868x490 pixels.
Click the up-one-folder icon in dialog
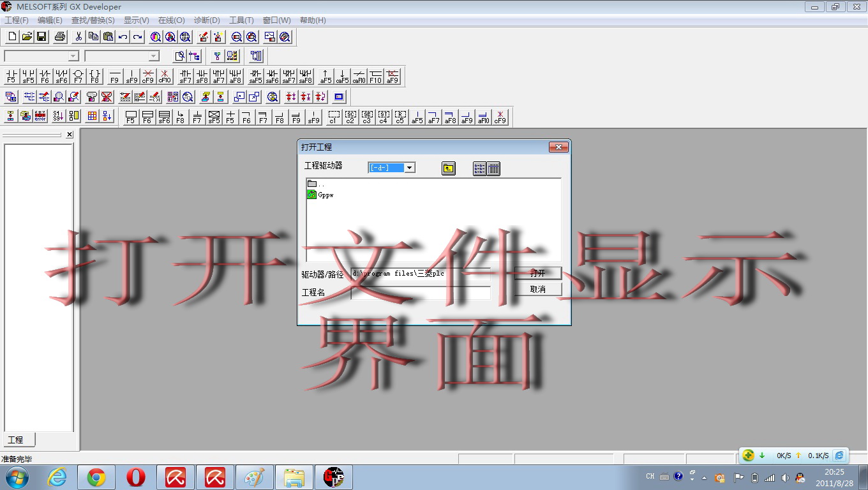tap(449, 168)
